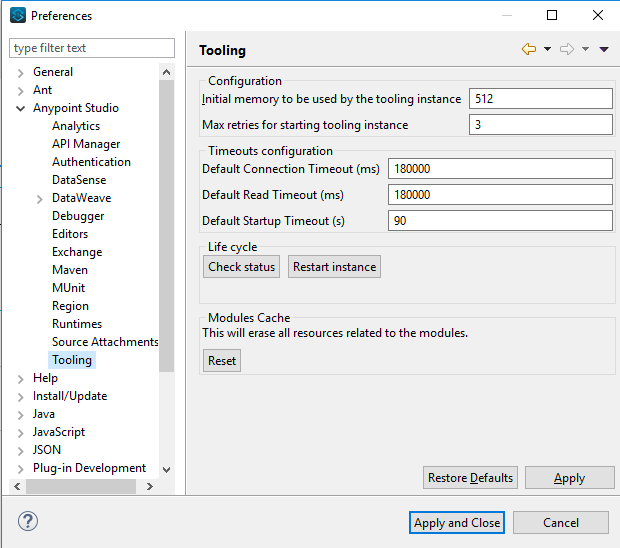Click the back navigation arrow icon
Viewport: 620px width, 548px height.
pyautogui.click(x=529, y=49)
